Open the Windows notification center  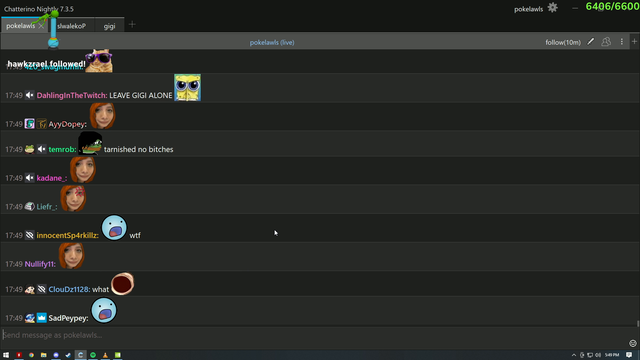[x=629, y=355]
